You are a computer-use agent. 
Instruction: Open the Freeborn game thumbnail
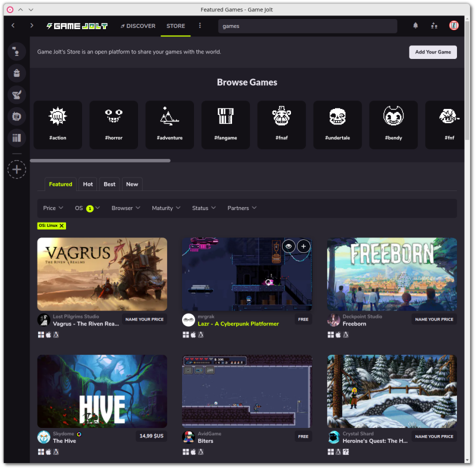[x=392, y=274]
